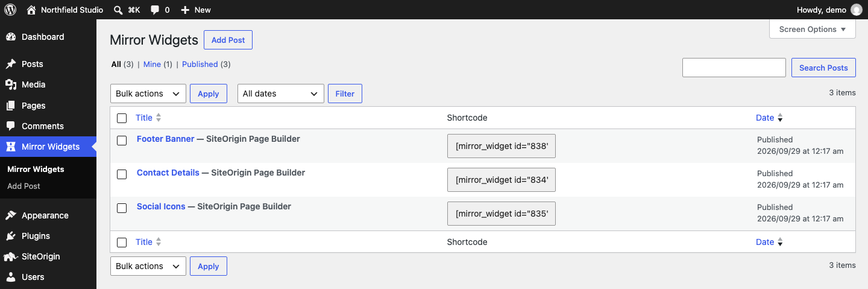Viewport: 868px width, 289px height.
Task: Click the sort arrows beside the bottom Date footer
Action: pyautogui.click(x=780, y=242)
